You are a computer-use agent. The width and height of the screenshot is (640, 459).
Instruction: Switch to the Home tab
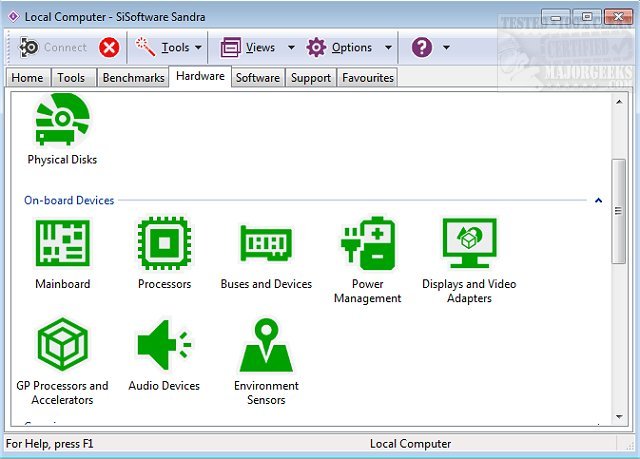[x=27, y=78]
